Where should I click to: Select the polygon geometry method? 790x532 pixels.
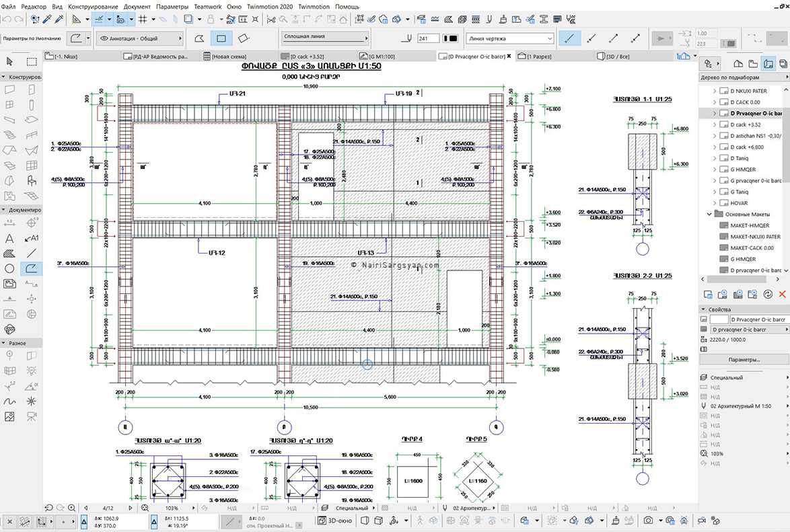tap(199, 38)
